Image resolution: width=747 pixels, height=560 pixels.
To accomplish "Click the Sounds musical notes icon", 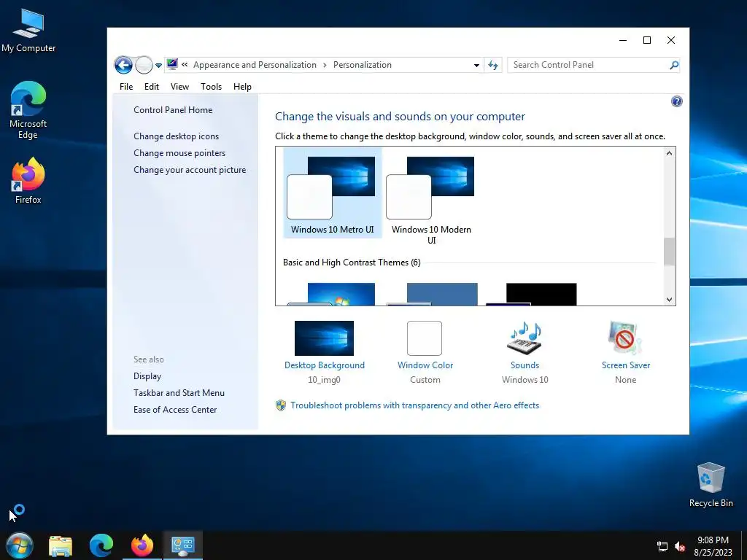I will pyautogui.click(x=525, y=338).
